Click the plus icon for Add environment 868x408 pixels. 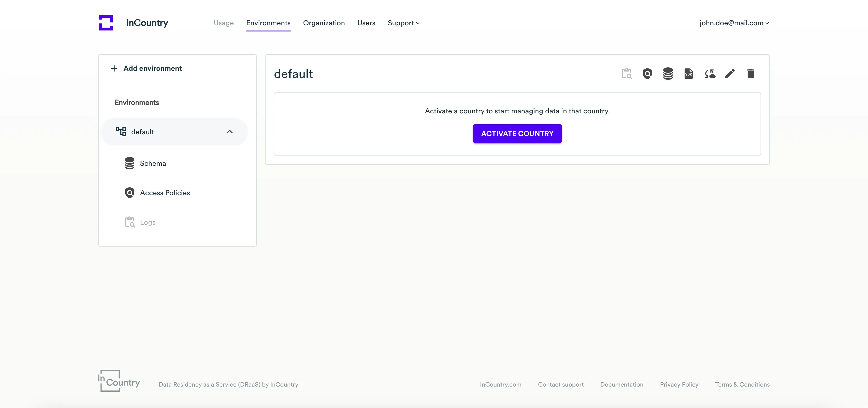(x=114, y=68)
